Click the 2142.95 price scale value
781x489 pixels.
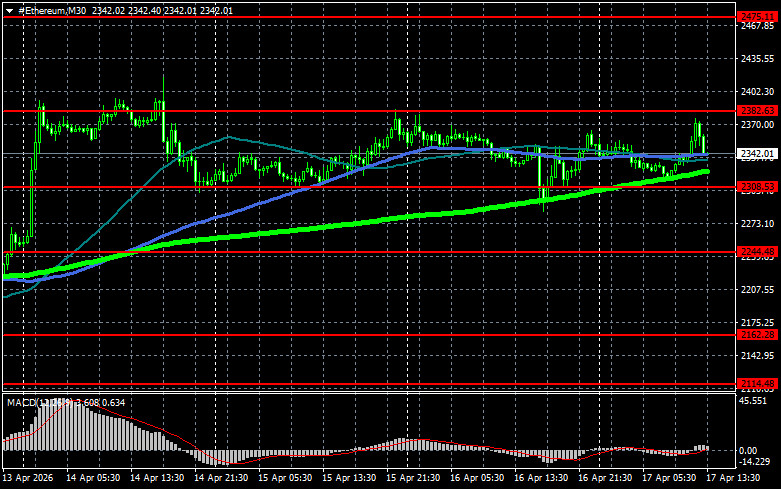coord(757,356)
